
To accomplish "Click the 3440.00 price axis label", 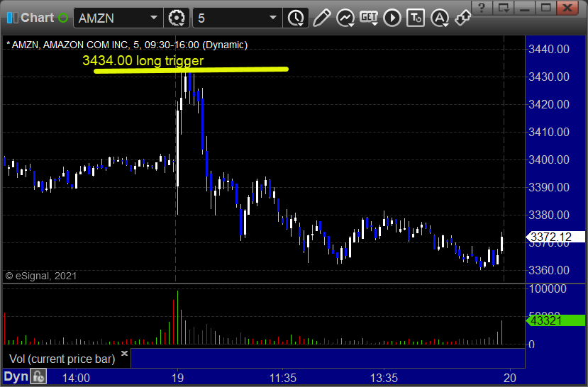I will click(548, 49).
